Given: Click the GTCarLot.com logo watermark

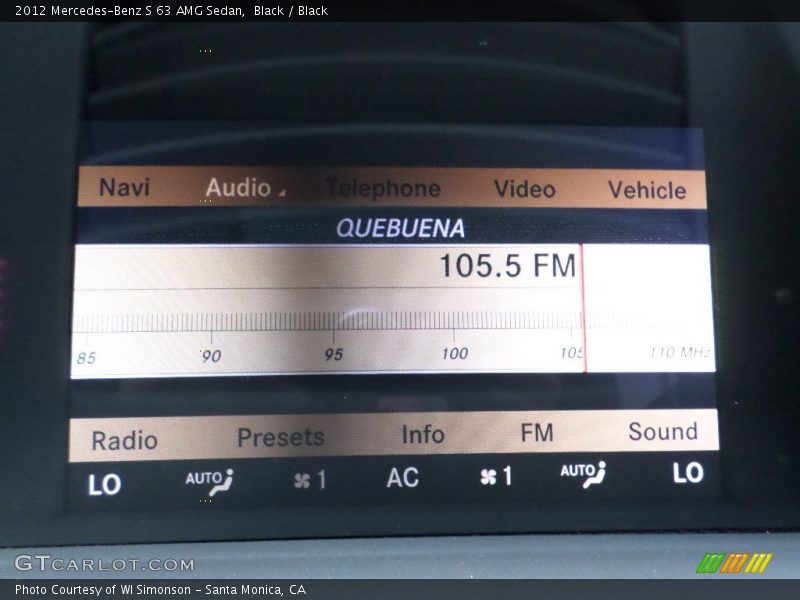Looking at the screenshot, I should click(x=104, y=563).
